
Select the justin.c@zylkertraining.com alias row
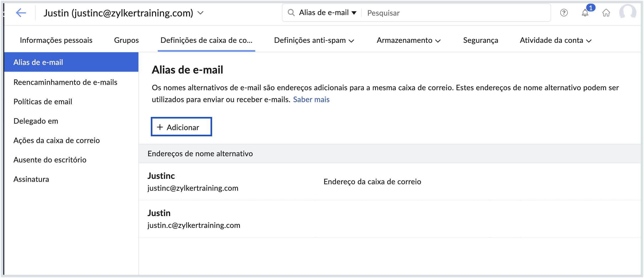click(x=194, y=219)
